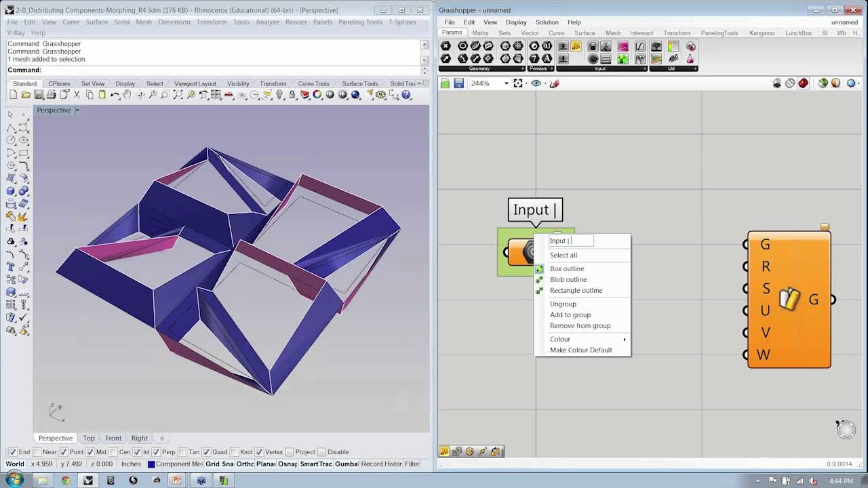Click the group name input field in context menu

[571, 241]
